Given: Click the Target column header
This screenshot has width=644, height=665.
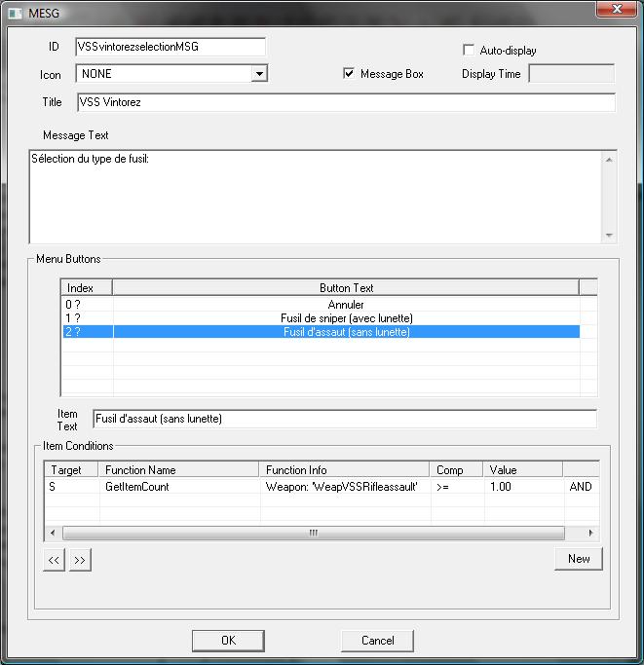Looking at the screenshot, I should click(x=71, y=470).
